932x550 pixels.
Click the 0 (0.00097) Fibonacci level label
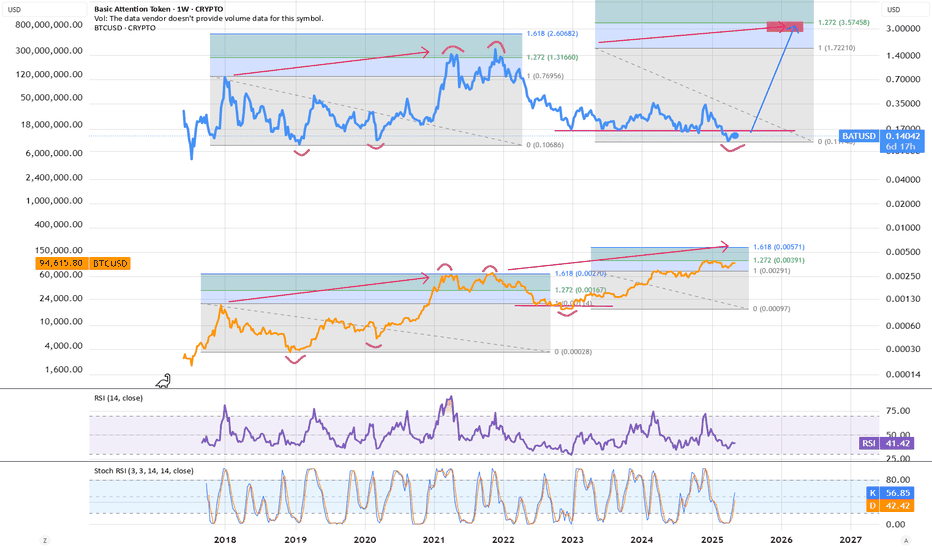click(772, 309)
